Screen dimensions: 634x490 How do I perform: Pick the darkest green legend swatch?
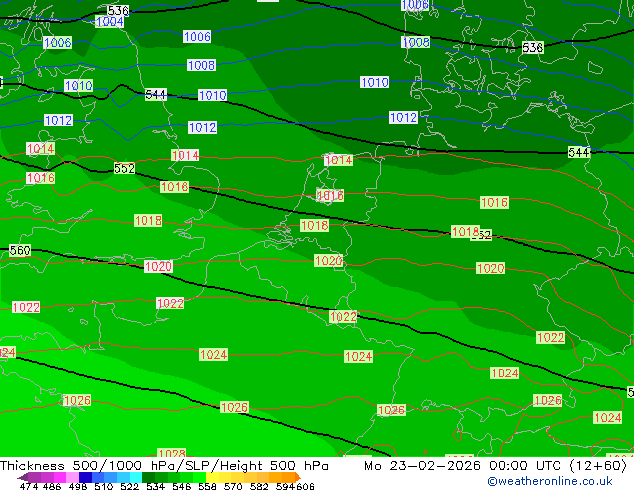[148, 477]
